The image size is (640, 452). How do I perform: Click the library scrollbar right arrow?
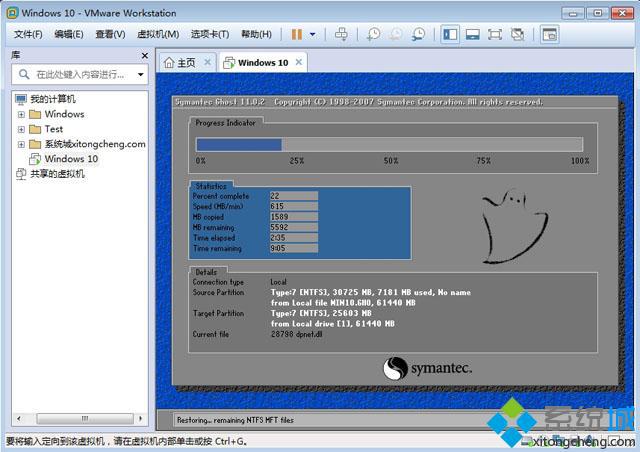(140, 419)
